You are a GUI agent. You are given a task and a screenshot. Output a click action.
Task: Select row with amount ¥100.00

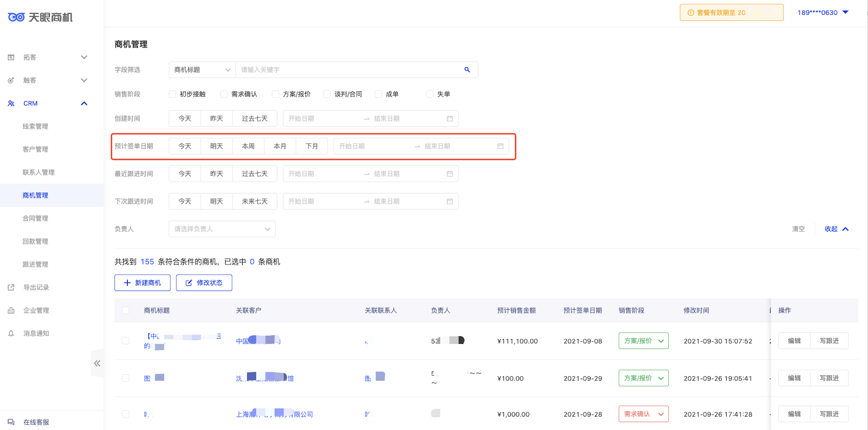point(126,378)
